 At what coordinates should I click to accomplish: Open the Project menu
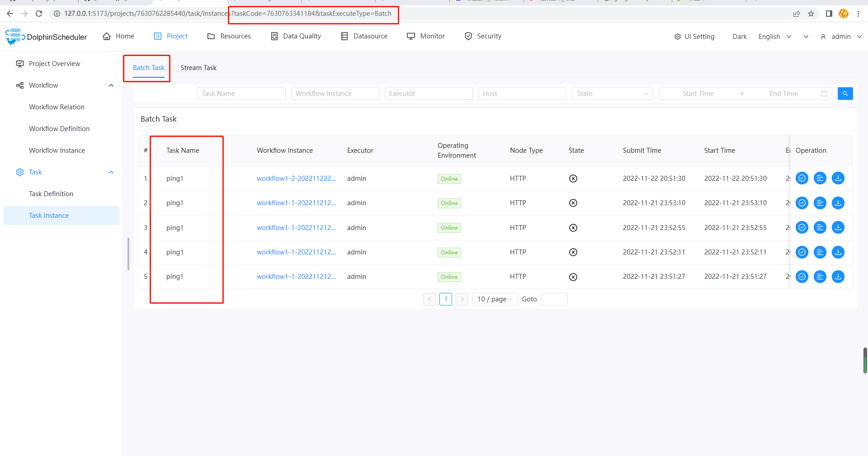point(171,36)
